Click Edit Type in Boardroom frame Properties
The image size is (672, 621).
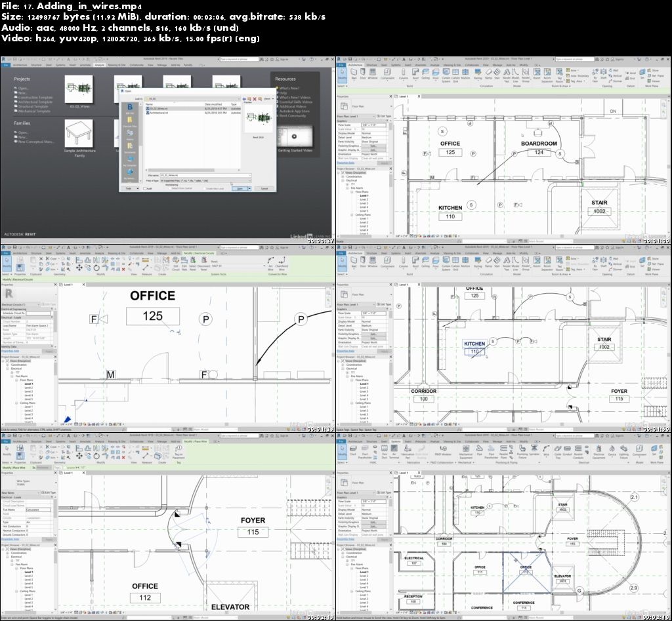(384, 116)
